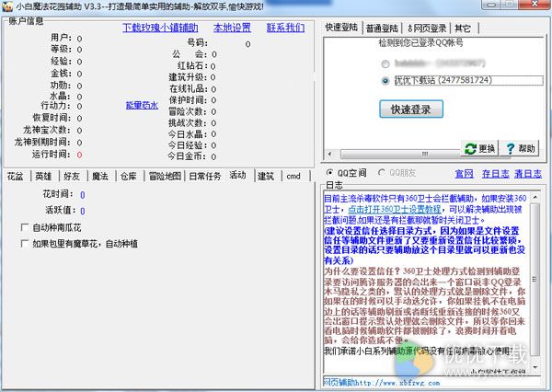Switch to the 快速登陆 tab
Viewport: 552px width, 392px height.
coord(341,28)
